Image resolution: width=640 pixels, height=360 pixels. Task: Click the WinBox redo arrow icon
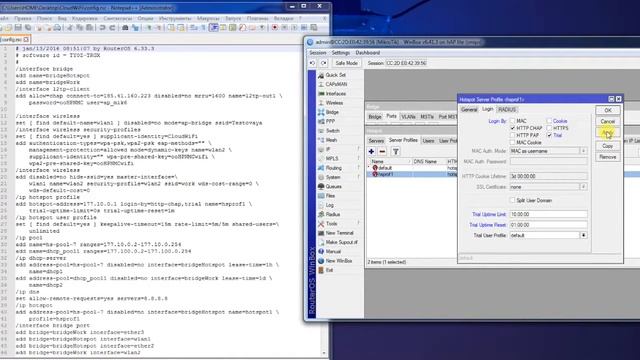(324, 63)
